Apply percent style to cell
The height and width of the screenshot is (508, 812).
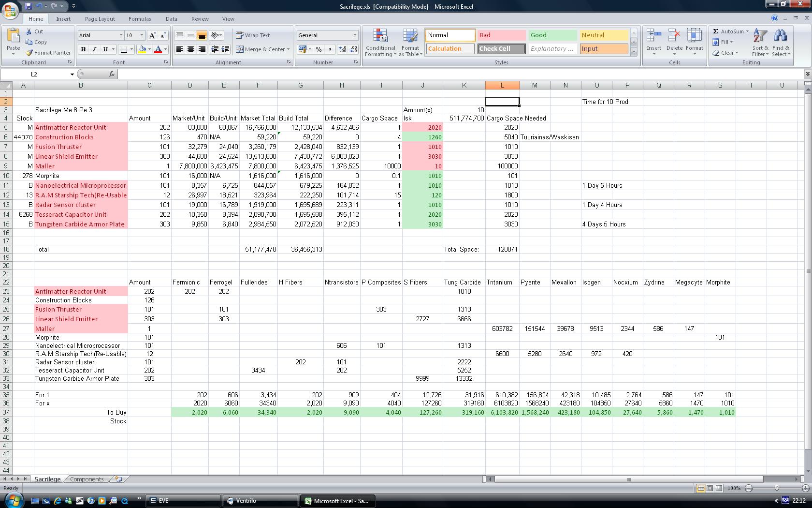[x=319, y=49]
